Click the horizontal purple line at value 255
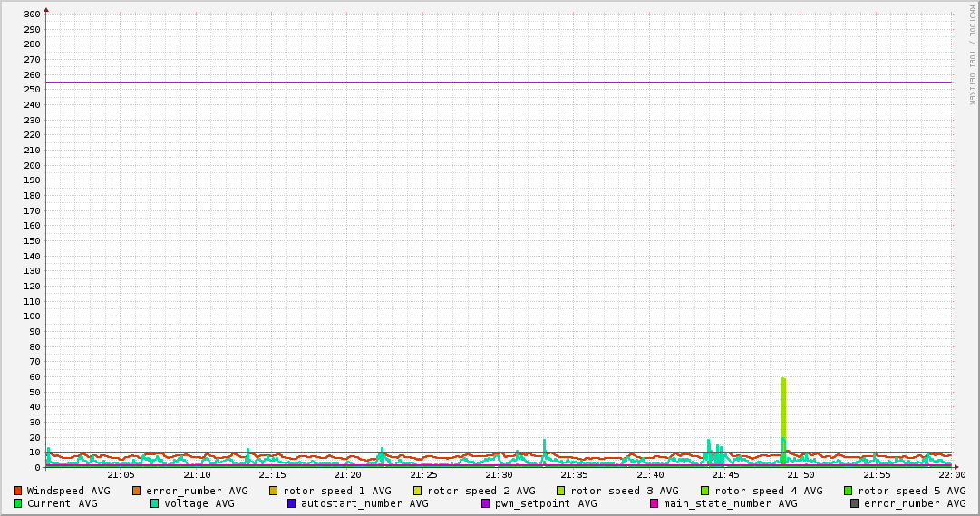This screenshot has width=980, height=516. coord(499,83)
